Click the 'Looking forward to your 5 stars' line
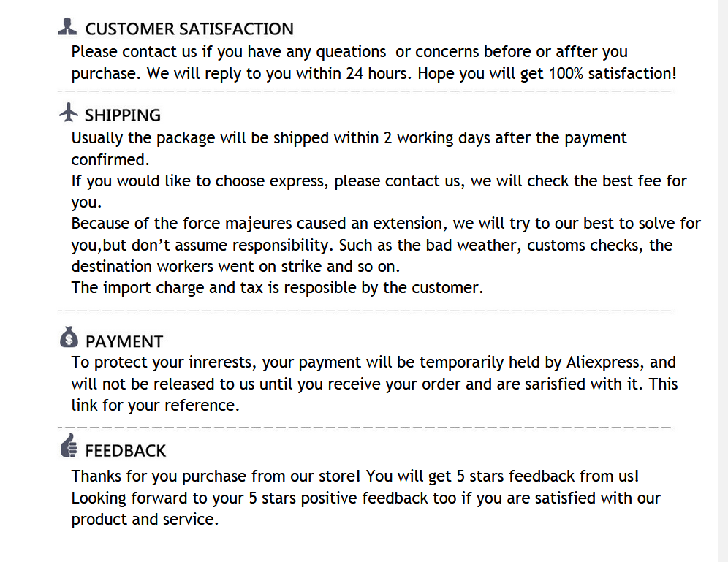Image resolution: width=728 pixels, height=562 pixels. (x=365, y=498)
